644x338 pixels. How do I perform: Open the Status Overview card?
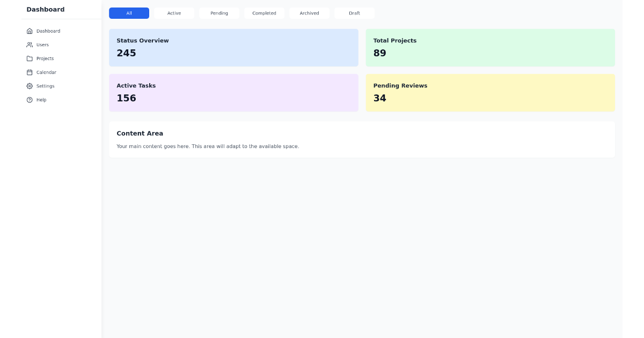click(x=233, y=47)
